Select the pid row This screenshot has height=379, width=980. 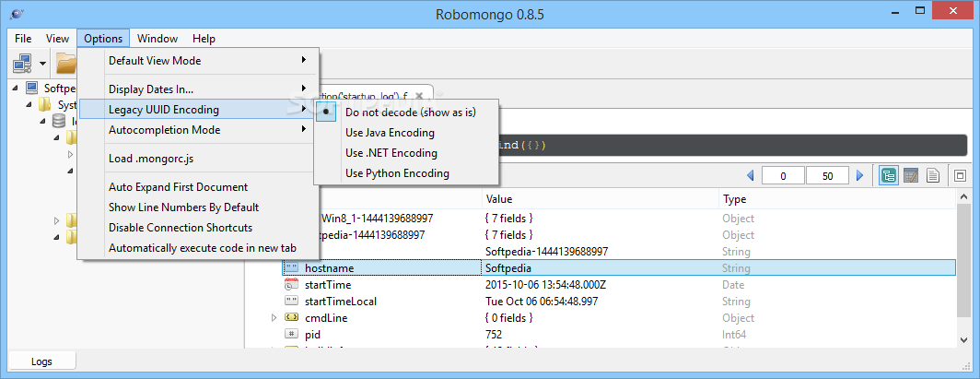click(619, 335)
